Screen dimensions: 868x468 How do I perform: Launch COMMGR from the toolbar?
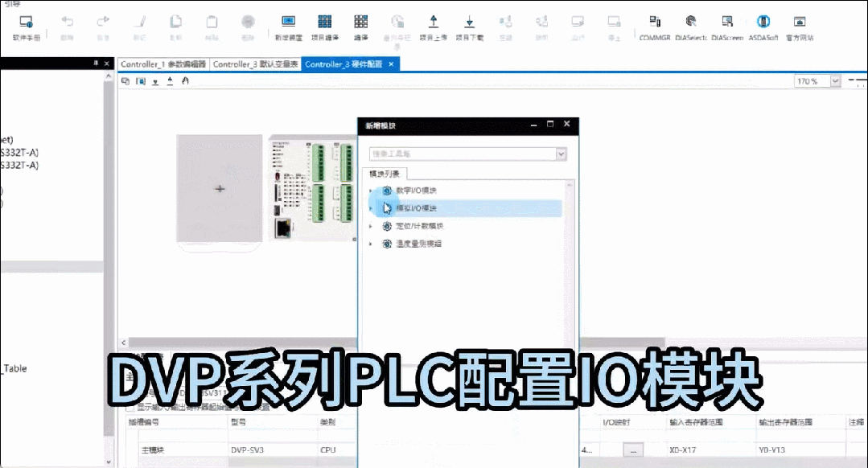click(x=655, y=27)
